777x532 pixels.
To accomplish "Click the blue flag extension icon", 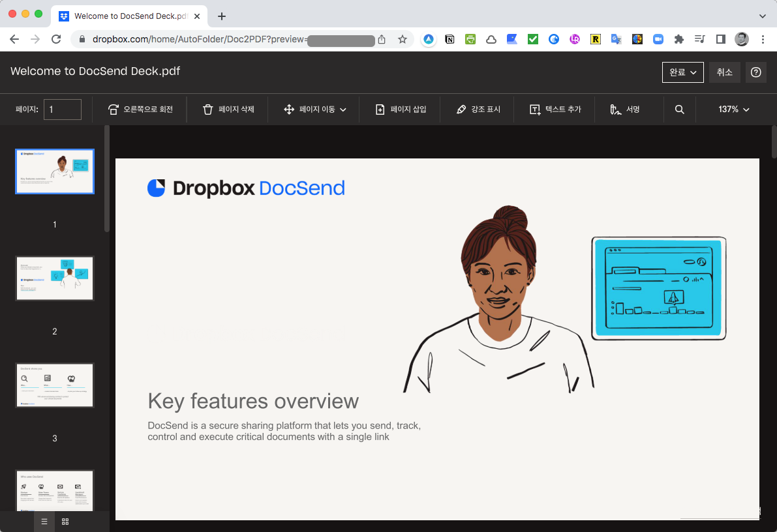I will (512, 39).
